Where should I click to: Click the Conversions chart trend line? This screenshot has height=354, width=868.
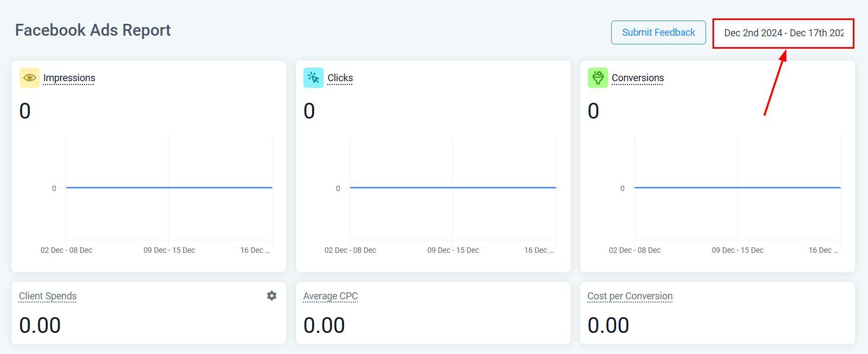tap(737, 188)
